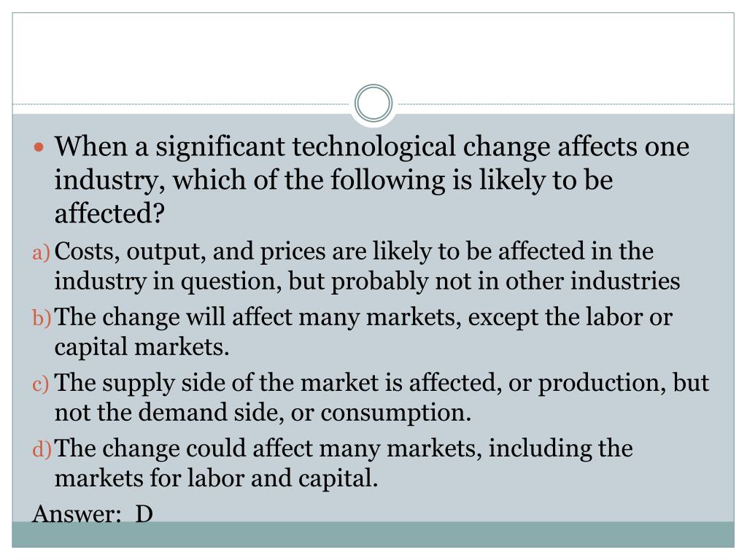Click the line "capital markets." in option b
Image resolution: width=747 pixels, height=560 pixels.
click(x=142, y=346)
